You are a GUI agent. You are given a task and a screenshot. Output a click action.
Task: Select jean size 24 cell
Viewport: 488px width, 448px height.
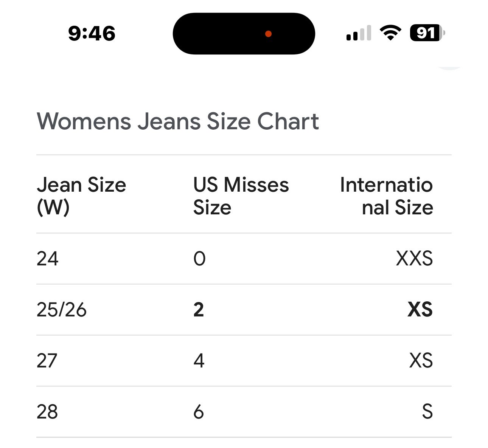[48, 259]
